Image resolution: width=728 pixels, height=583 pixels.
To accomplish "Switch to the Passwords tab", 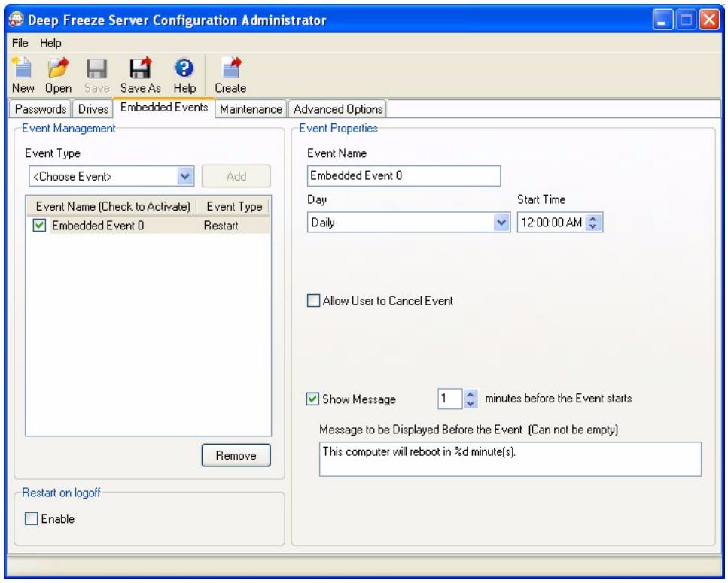I will [41, 109].
